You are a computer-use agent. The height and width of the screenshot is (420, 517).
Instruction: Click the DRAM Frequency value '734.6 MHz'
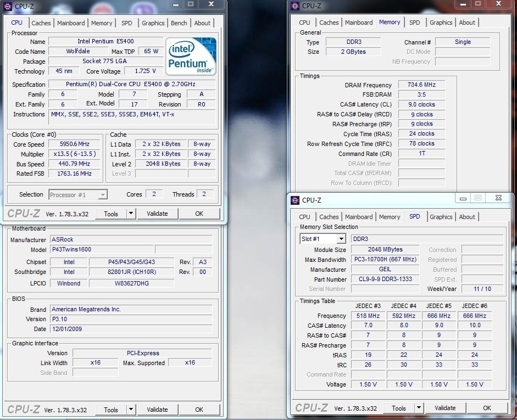[x=422, y=85]
